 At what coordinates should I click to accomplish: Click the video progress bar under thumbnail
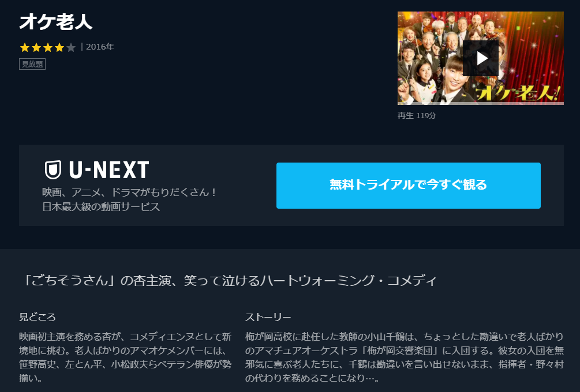pos(481,103)
